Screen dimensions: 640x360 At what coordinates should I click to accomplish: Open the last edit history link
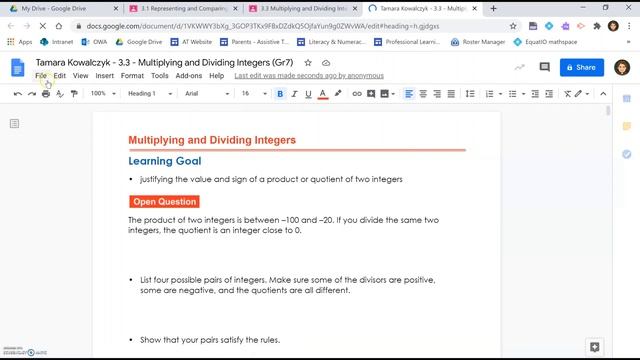click(309, 76)
